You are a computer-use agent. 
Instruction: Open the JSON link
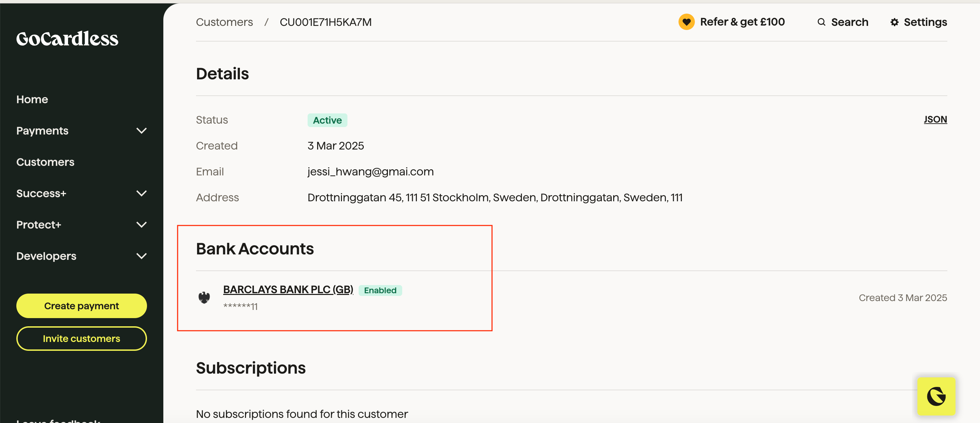point(935,119)
